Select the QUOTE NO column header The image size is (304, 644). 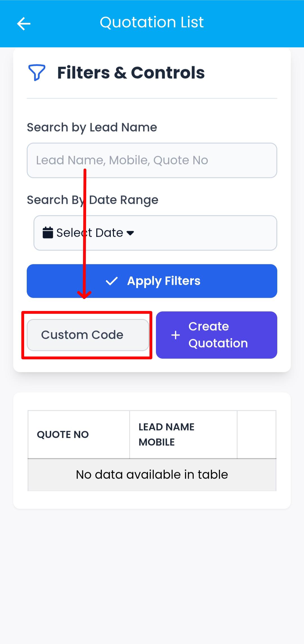62,434
